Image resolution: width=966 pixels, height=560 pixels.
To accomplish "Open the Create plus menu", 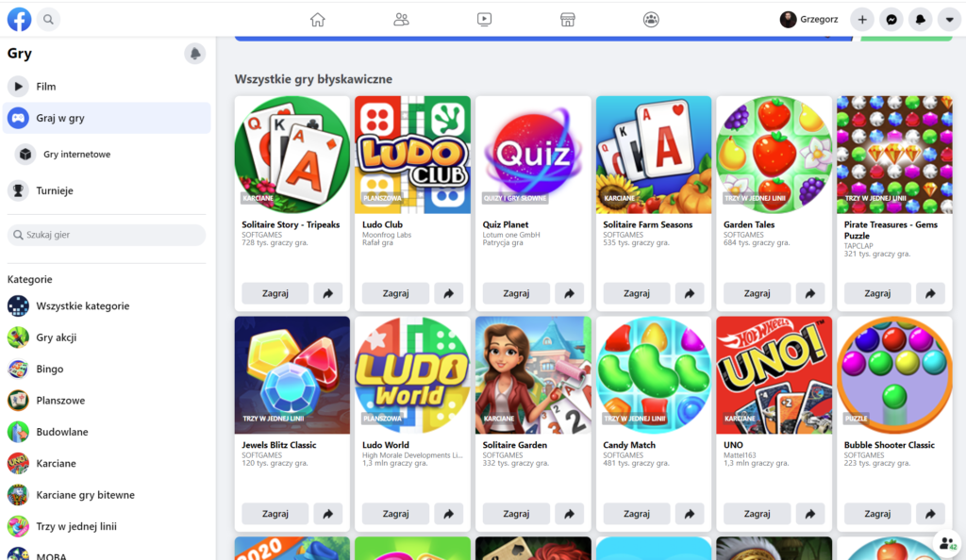I will pos(862,20).
